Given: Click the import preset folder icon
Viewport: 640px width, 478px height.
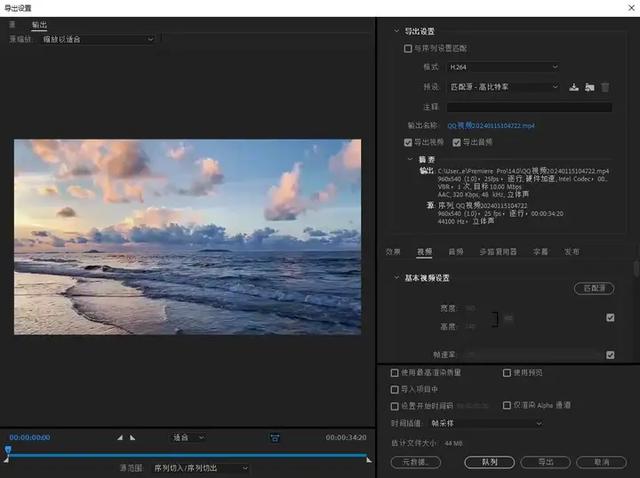Looking at the screenshot, I should coord(589,87).
